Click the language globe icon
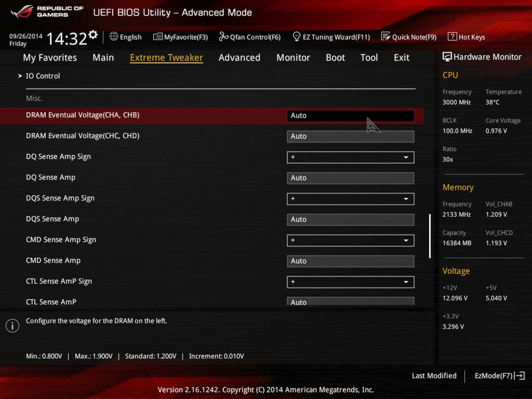 click(114, 36)
